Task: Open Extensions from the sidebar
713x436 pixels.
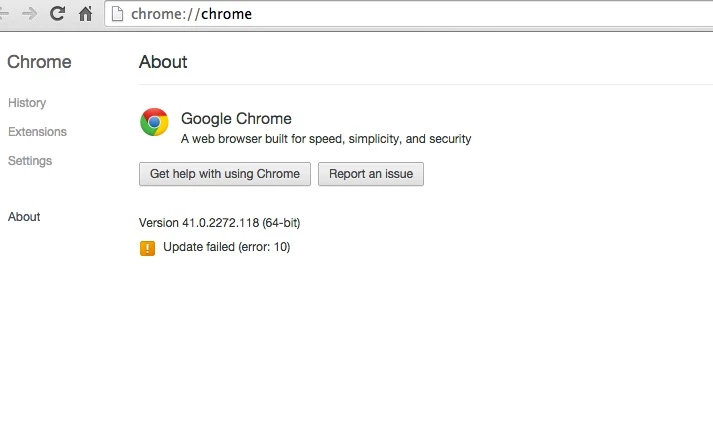Action: click(37, 132)
